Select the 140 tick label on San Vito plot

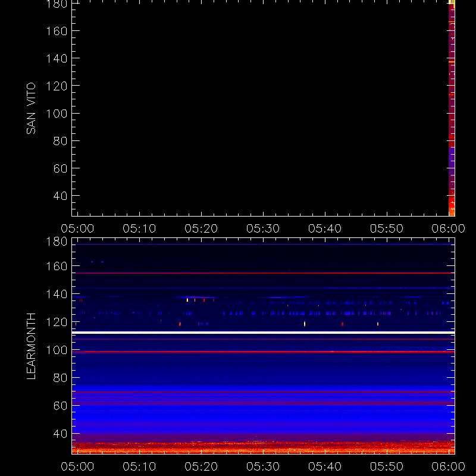(x=57, y=58)
